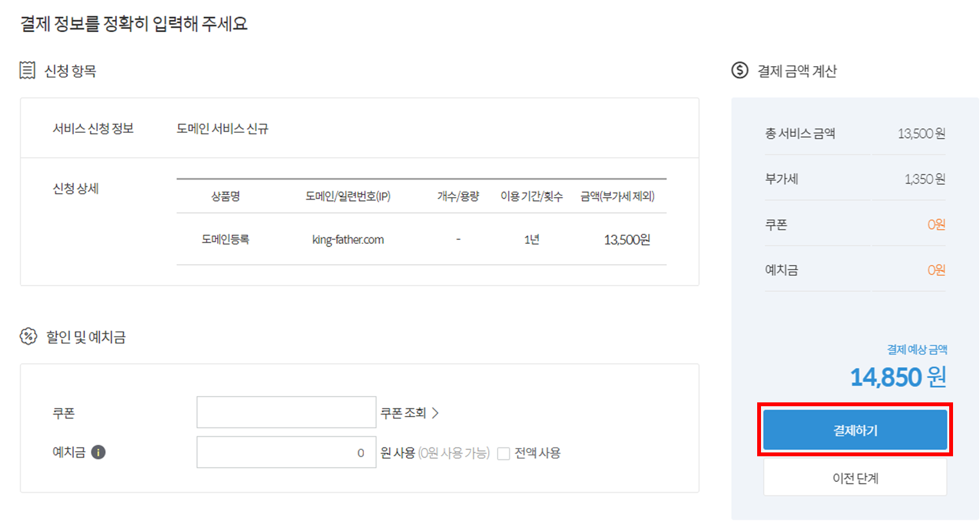Click the 결제 금액 계산 dollar icon
Viewport: 980px width, 532px height.
click(740, 71)
